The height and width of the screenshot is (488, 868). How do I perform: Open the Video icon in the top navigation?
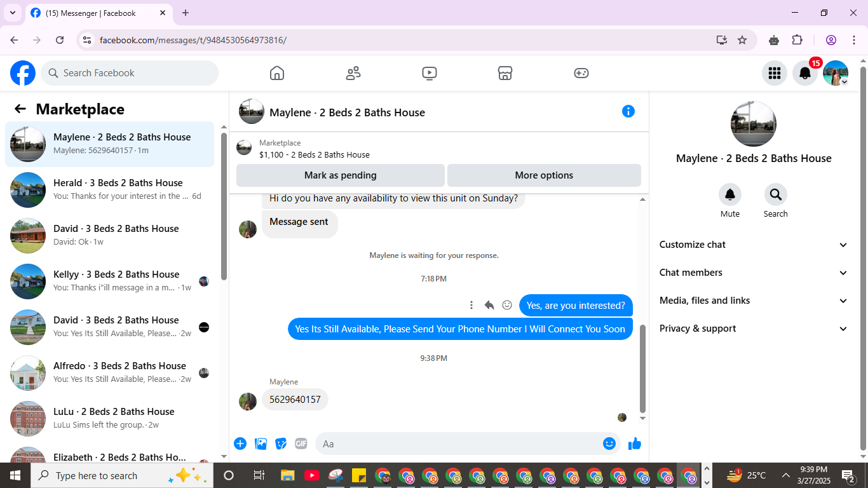click(430, 73)
